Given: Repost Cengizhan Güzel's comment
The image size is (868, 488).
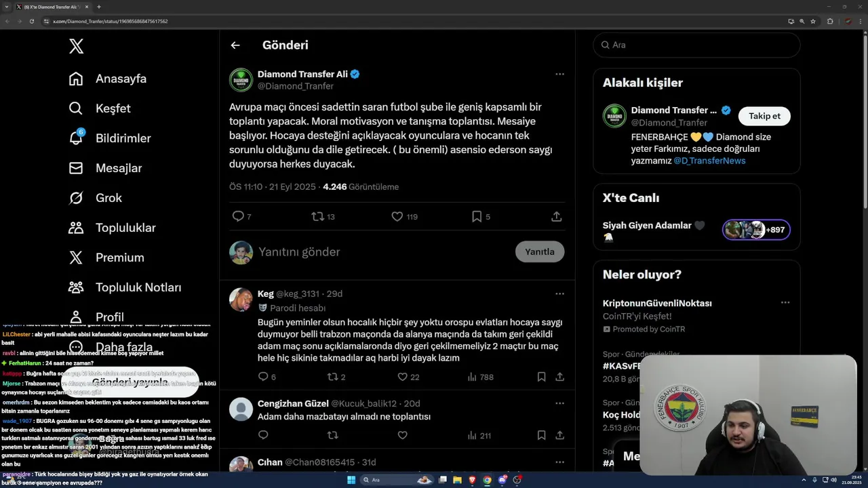Looking at the screenshot, I should click(x=332, y=435).
